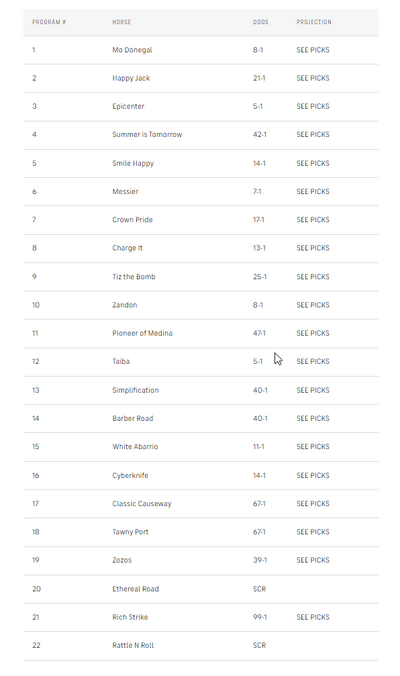Click the PROGRAM # column header
The image size is (400, 676).
point(49,22)
